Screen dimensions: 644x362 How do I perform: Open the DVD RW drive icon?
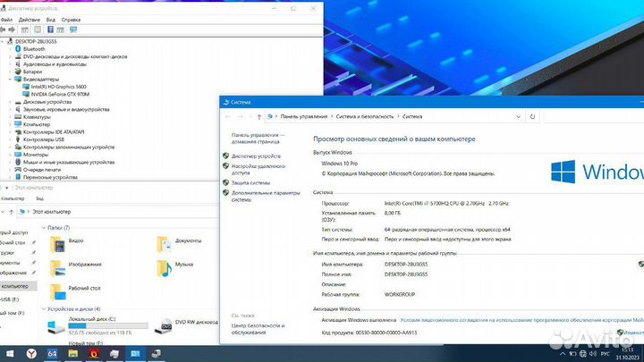pyautogui.click(x=163, y=326)
